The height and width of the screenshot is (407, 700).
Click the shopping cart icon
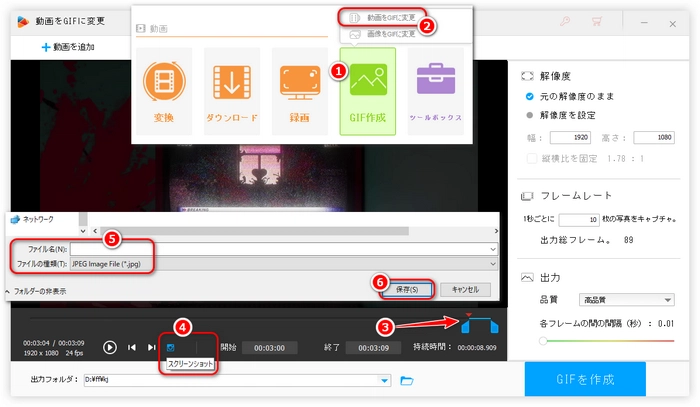[599, 19]
